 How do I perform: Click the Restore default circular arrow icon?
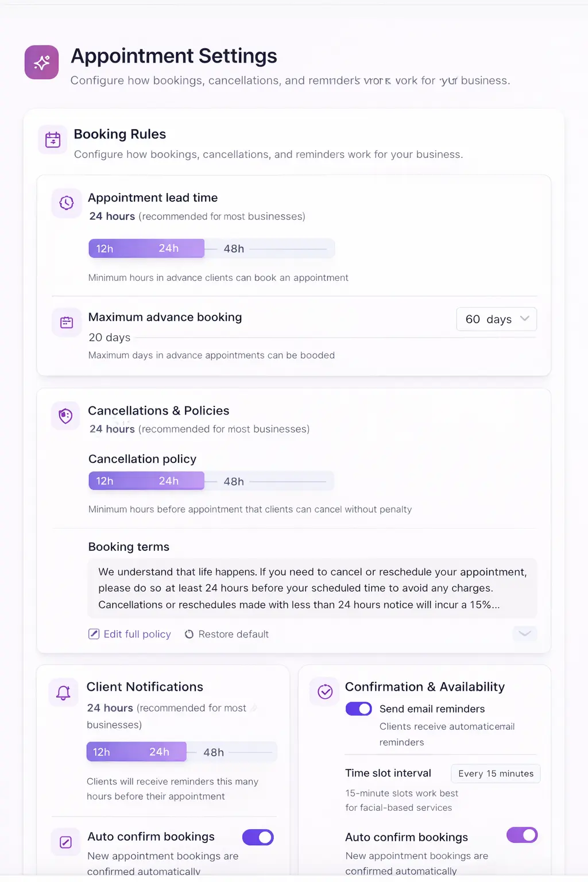tap(189, 635)
